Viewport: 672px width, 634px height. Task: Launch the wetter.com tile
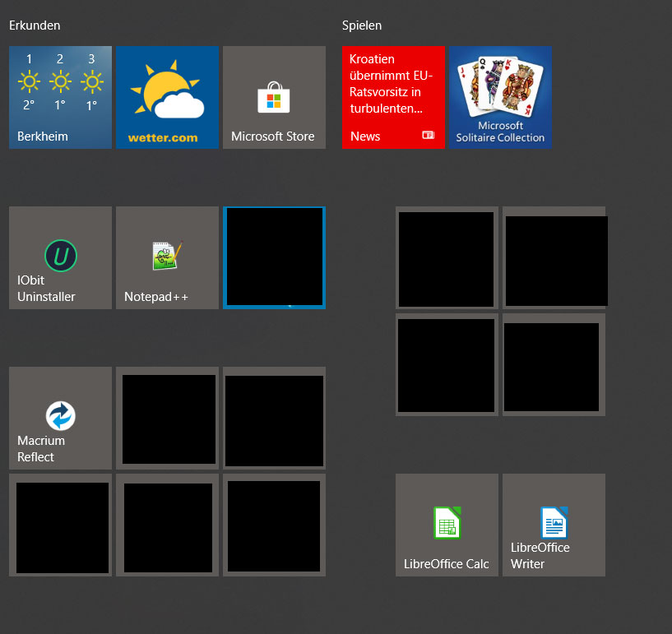pos(167,97)
